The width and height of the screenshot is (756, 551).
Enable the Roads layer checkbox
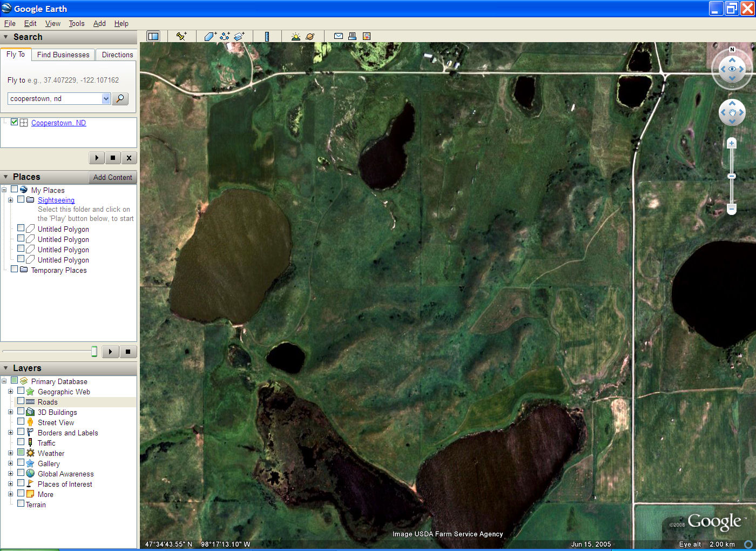(21, 401)
